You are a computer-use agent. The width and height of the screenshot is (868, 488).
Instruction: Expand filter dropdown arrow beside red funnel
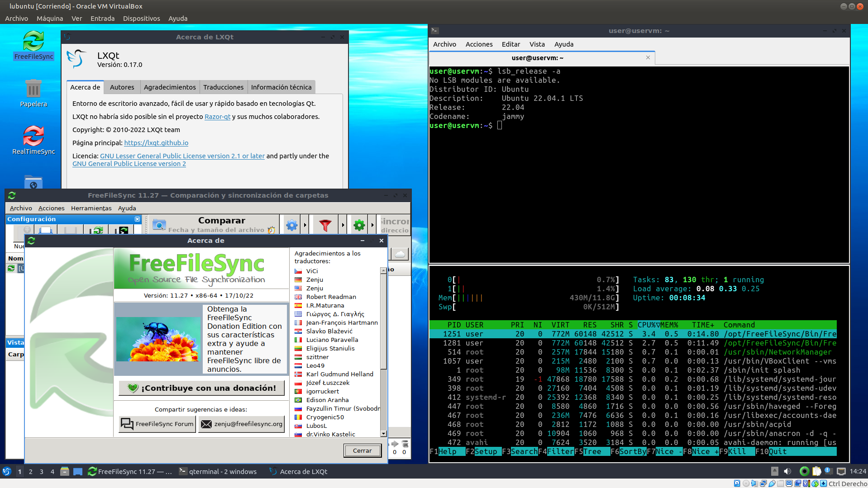point(343,225)
